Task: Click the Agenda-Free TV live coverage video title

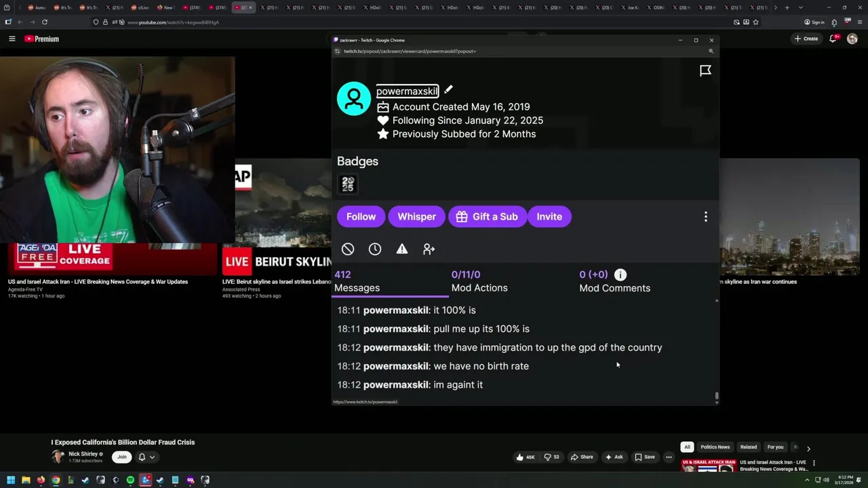Action: pos(98,282)
